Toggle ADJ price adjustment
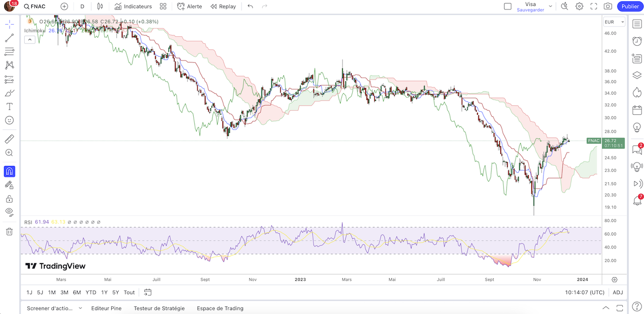Image resolution: width=644 pixels, height=314 pixels. 618,292
